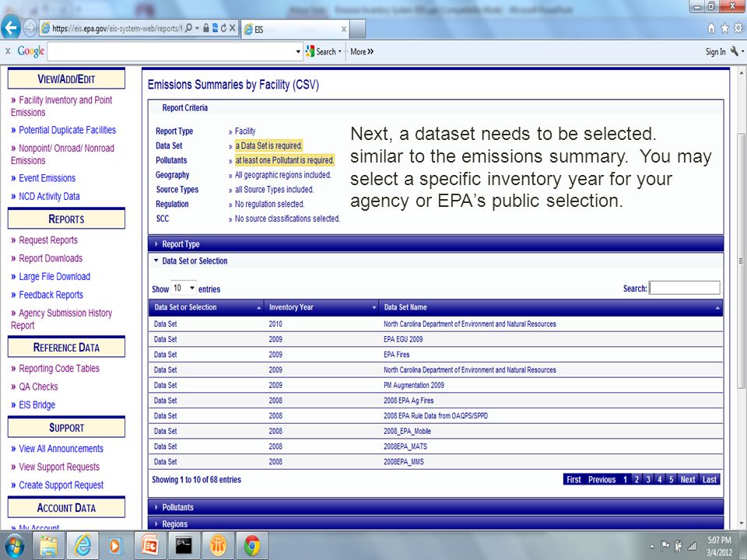Open the orange round taskbar application icon
This screenshot has height=560, width=747.
pyautogui.click(x=218, y=546)
